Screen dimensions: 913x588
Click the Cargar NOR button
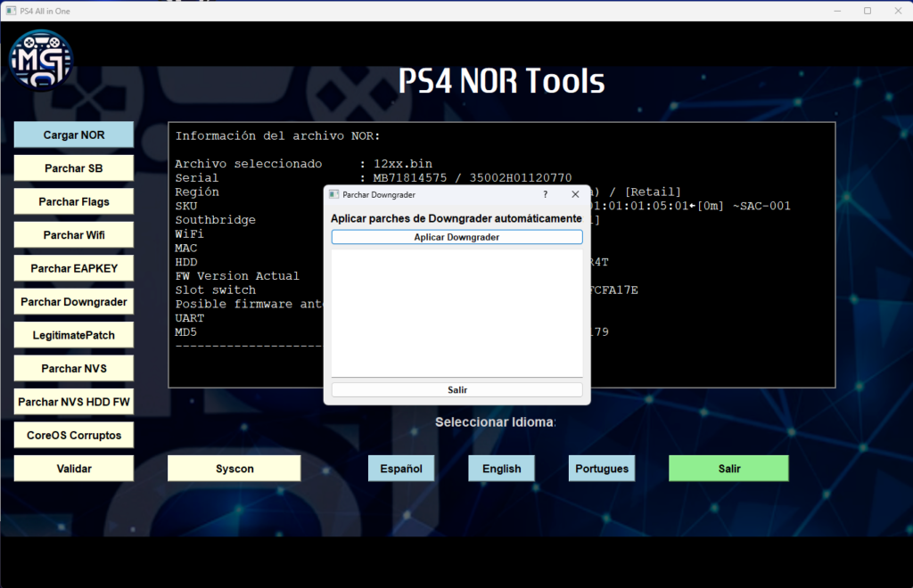coord(74,135)
